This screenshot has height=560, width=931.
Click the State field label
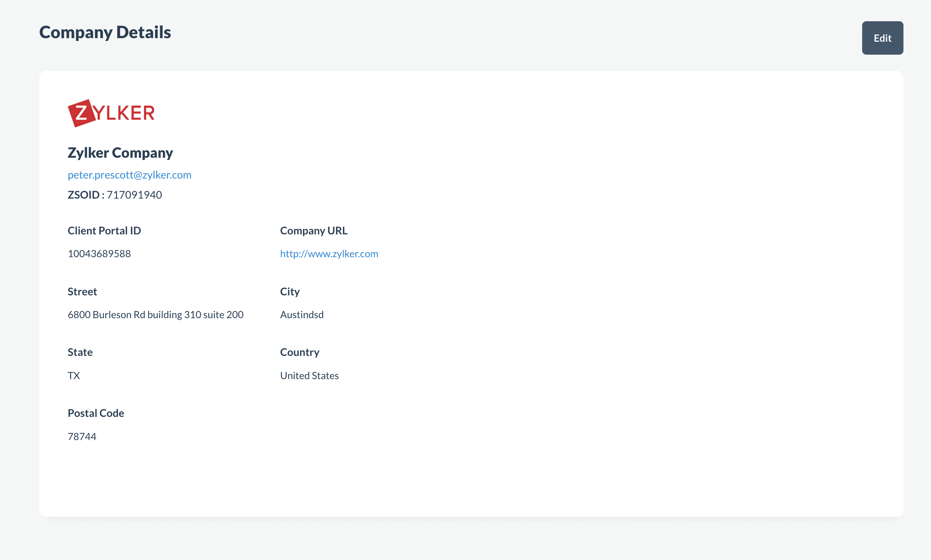(80, 352)
